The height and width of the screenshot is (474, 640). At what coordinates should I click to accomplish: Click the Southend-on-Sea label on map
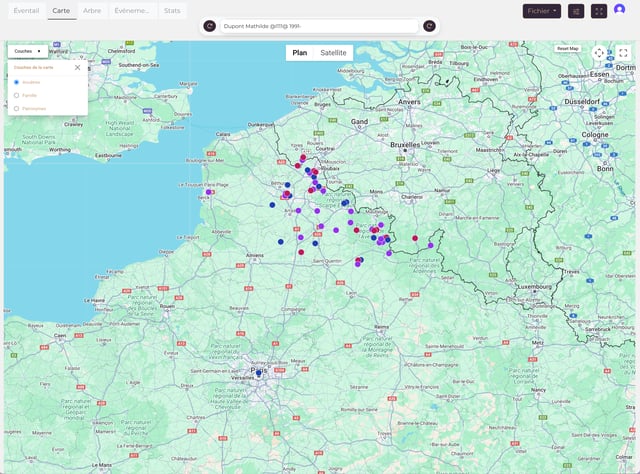click(x=139, y=65)
